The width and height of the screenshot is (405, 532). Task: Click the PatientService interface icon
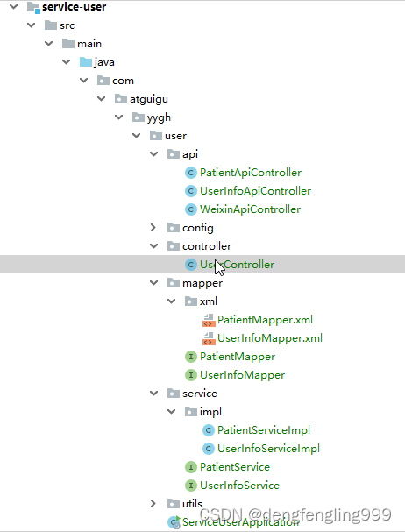coord(191,467)
